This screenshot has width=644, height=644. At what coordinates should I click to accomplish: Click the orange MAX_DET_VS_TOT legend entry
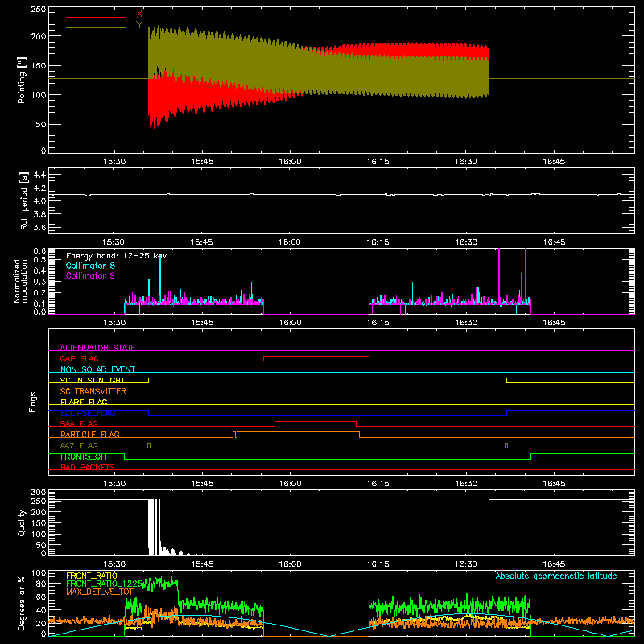point(100,592)
